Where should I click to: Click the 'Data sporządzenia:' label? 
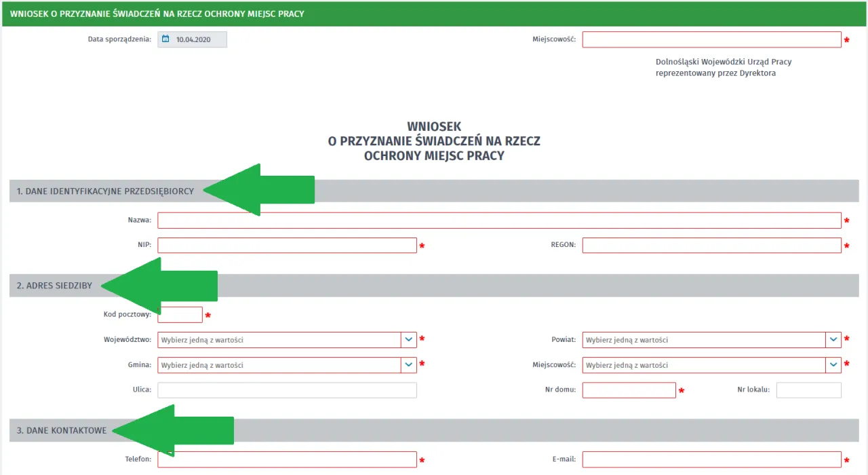coord(120,39)
